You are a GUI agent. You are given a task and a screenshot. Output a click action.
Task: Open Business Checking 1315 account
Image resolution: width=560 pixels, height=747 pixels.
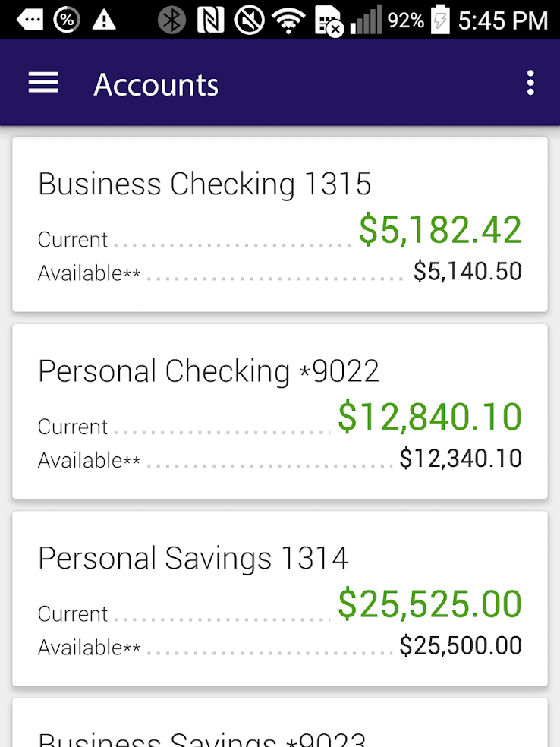coord(280,225)
